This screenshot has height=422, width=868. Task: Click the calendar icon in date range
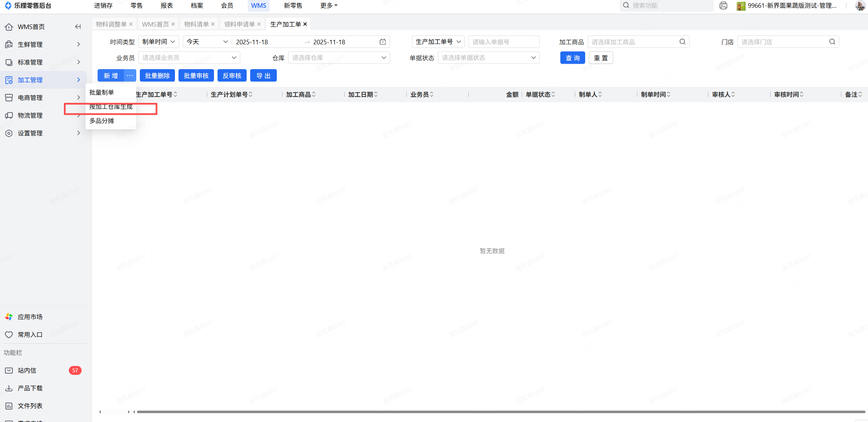point(383,42)
